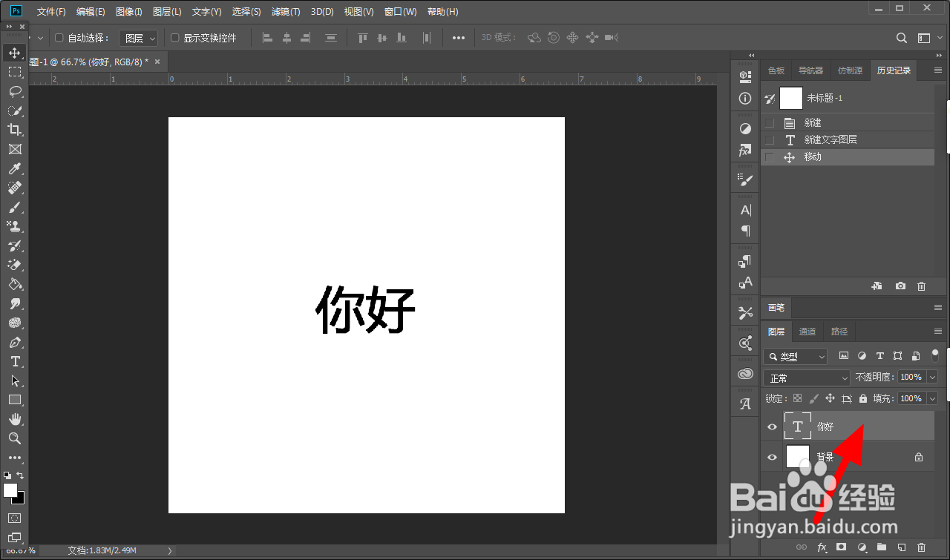Screen dimensions: 950x560
Task: Set history brush source to 新建 state
Action: click(x=770, y=123)
